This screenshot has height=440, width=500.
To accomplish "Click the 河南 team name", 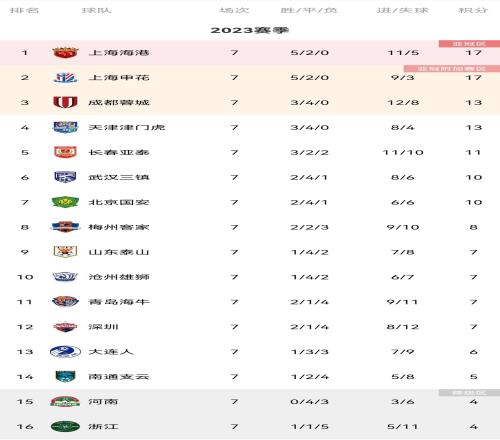I will click(x=103, y=402).
